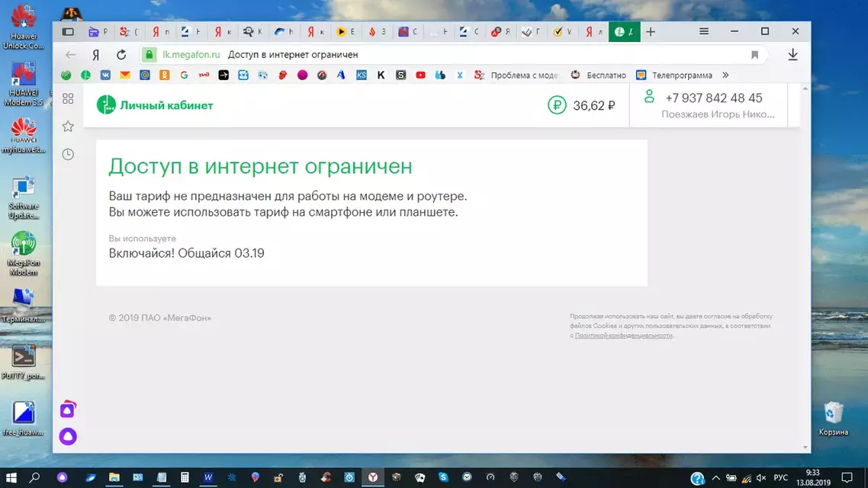Open Gmail icon on the bookmarks bar

click(125, 75)
